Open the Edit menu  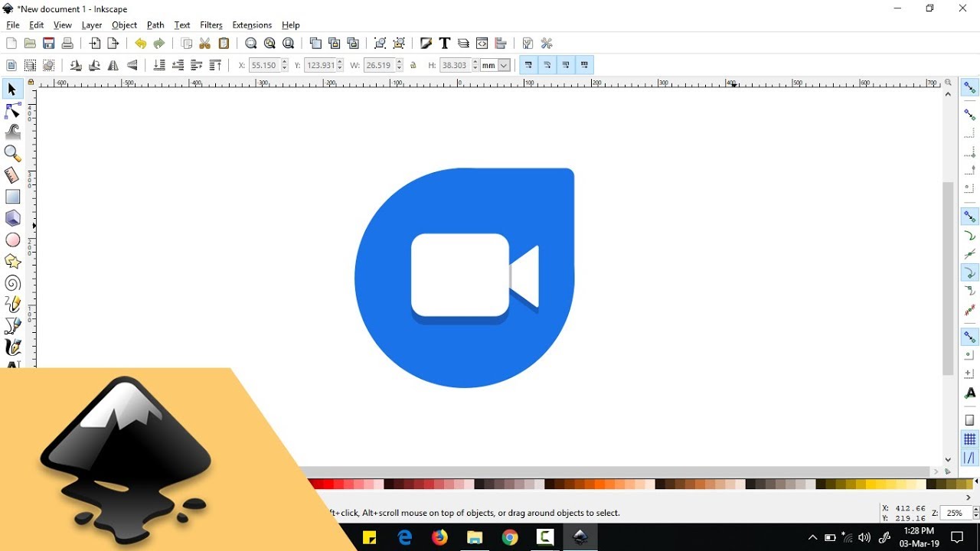pos(36,25)
